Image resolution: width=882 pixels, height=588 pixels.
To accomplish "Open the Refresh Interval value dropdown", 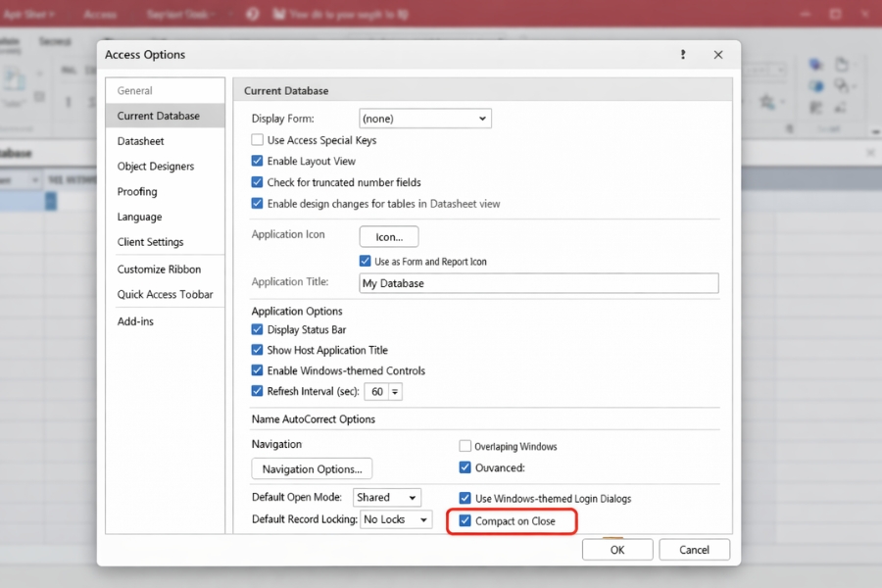I will click(394, 392).
